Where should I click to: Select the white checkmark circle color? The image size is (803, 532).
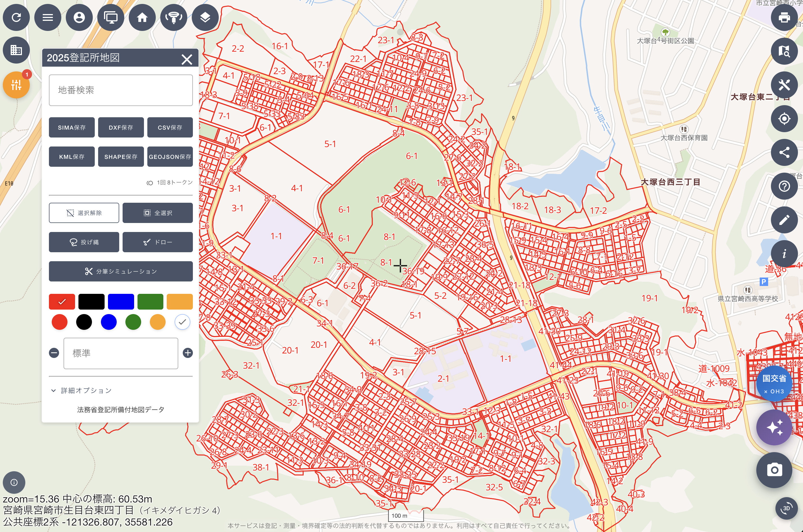pyautogui.click(x=182, y=322)
